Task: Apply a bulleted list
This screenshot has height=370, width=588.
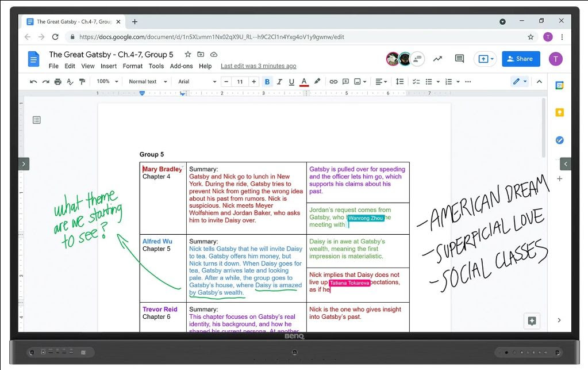Action: 429,82
